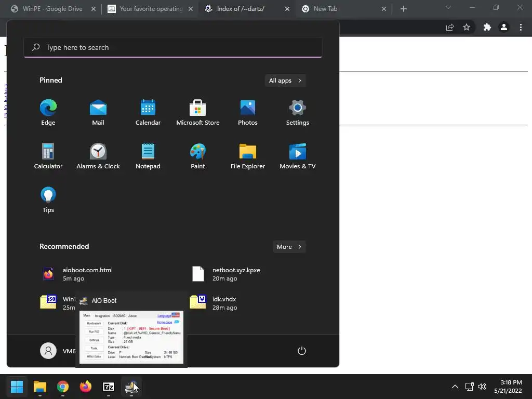Open the clock and date flyout

tap(508, 387)
